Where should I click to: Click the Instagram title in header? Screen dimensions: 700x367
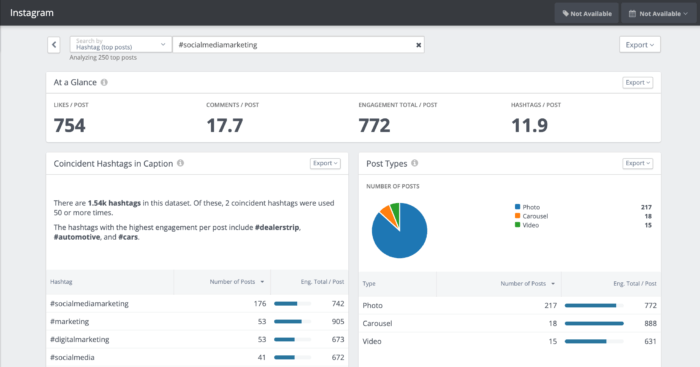click(32, 13)
